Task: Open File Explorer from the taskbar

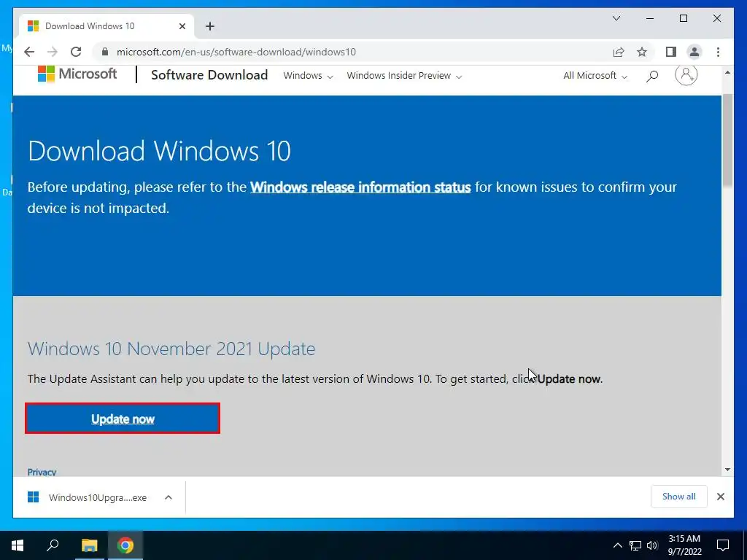Action: (89, 545)
